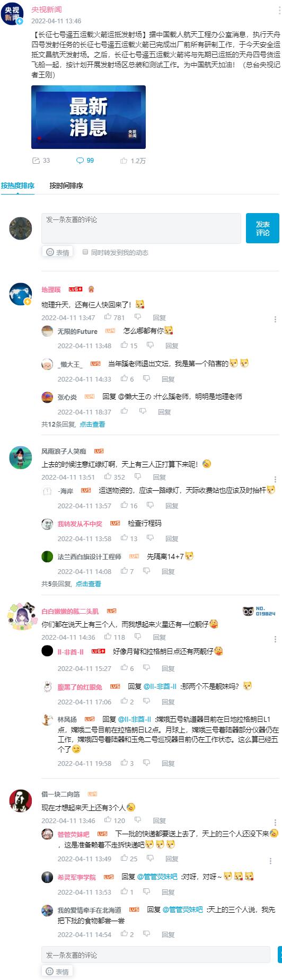Open the comment bubble icon with 99
This screenshot has width=282, height=980.
[x=80, y=161]
